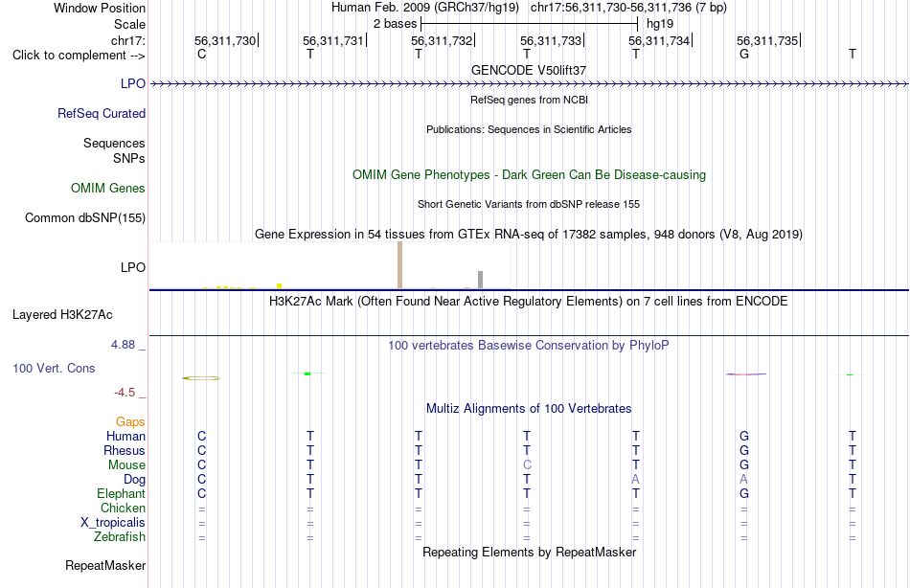Image resolution: width=910 pixels, height=588 pixels.
Task: Click 'Short Genetic Variants from dbSNP release 155'
Action: pyautogui.click(x=529, y=204)
